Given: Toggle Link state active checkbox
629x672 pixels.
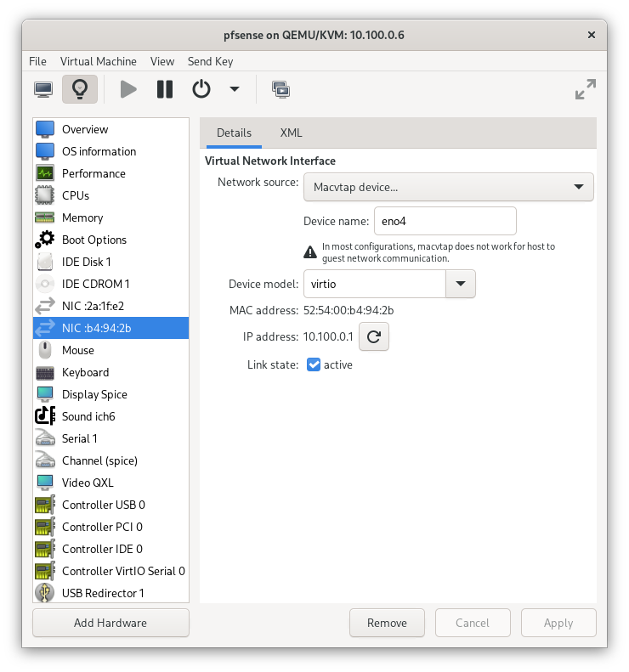Looking at the screenshot, I should click(x=314, y=364).
